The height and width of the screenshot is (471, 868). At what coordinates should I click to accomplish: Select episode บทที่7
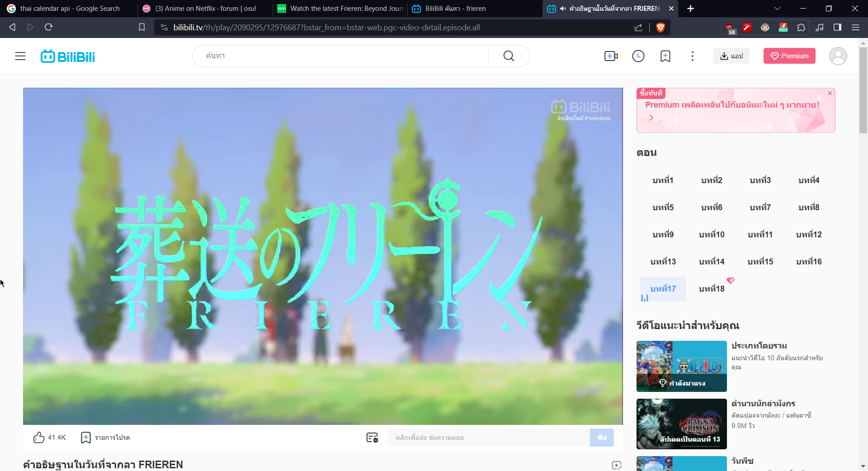pyautogui.click(x=760, y=207)
